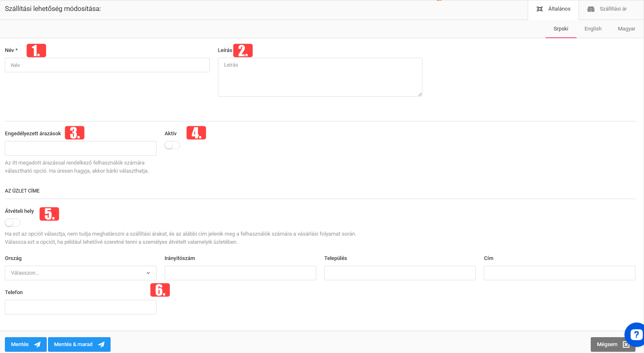Click into the Leírás description textarea
The image size is (644, 353).
point(320,77)
